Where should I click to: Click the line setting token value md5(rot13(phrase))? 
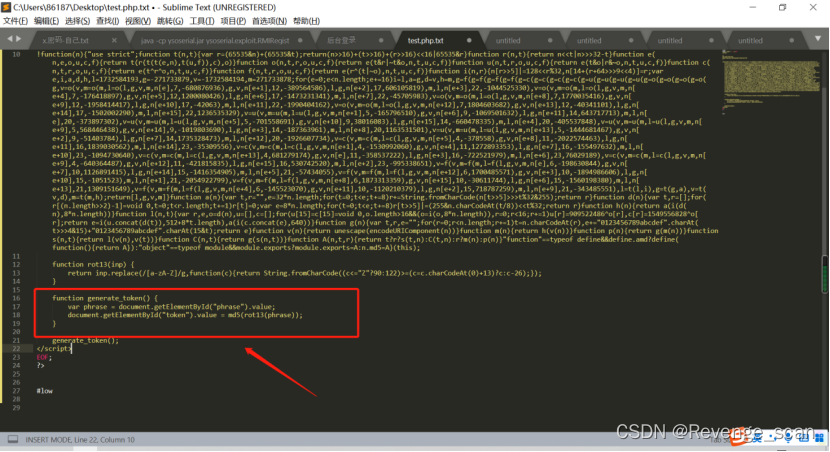click(185, 315)
